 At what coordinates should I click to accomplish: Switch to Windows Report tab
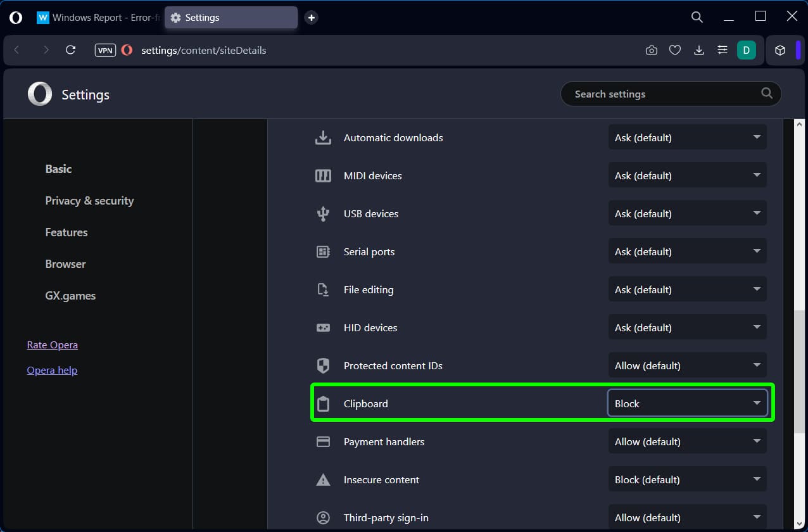click(98, 18)
